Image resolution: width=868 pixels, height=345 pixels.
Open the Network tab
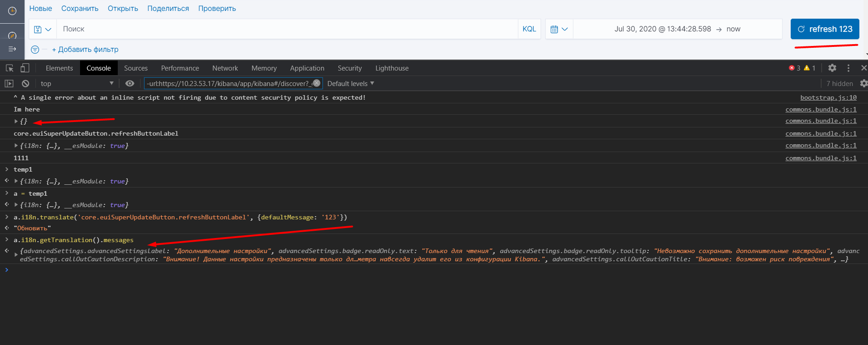point(225,68)
